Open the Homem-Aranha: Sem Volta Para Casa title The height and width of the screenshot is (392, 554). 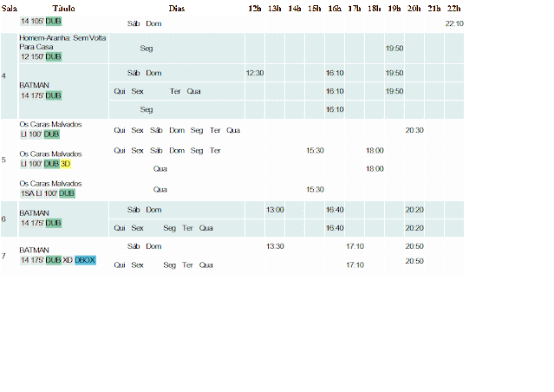click(62, 42)
